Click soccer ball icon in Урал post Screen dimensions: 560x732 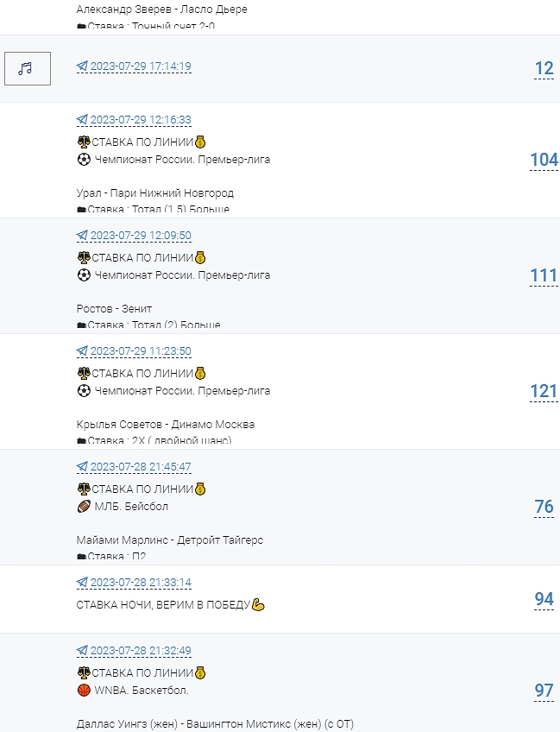84,160
